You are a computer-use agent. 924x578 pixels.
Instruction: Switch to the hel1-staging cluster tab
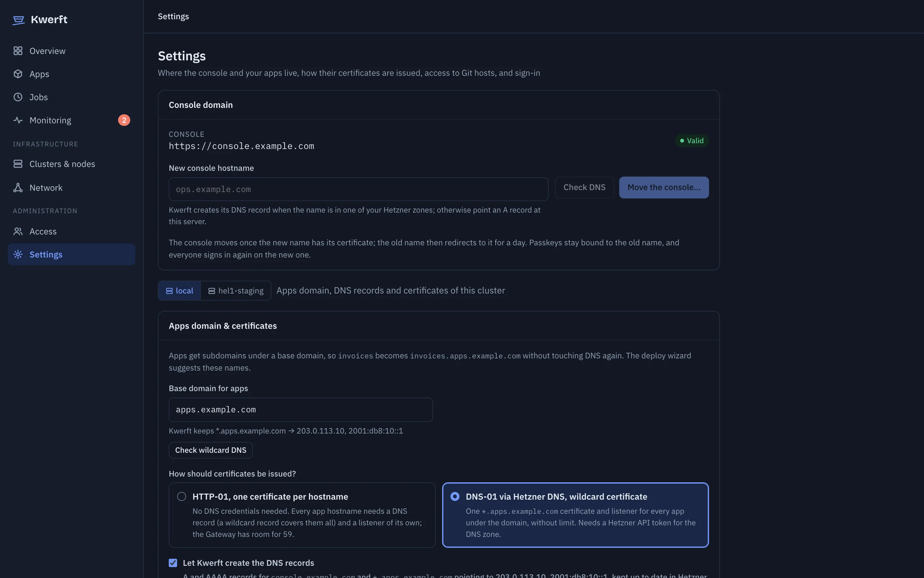[236, 291]
